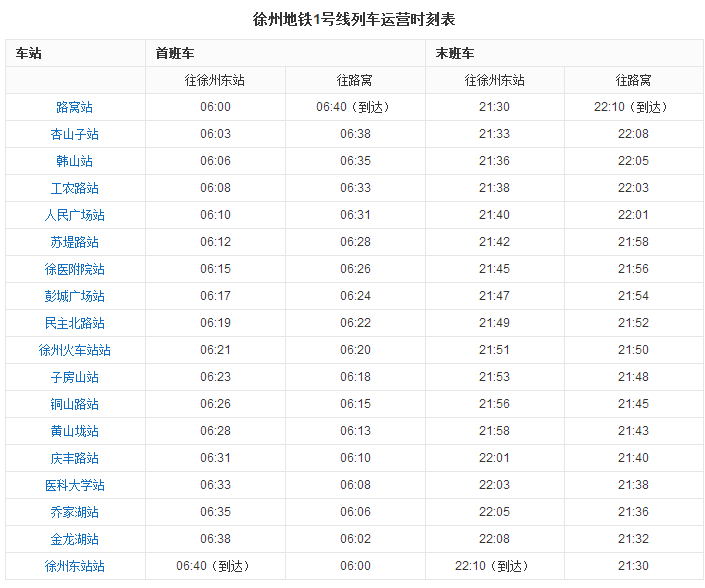Select 06:20 in 徐州火车站站 row
This screenshot has height=588, width=705.
coord(355,350)
